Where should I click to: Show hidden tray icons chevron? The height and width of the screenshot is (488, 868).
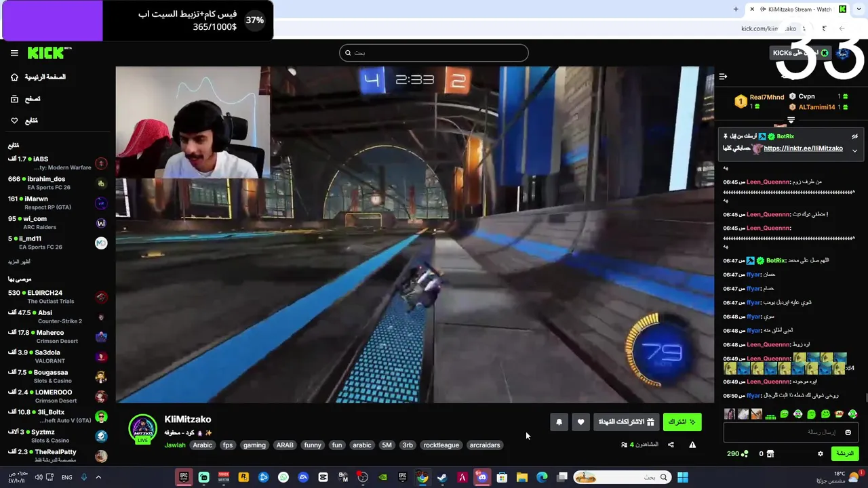[98, 477]
